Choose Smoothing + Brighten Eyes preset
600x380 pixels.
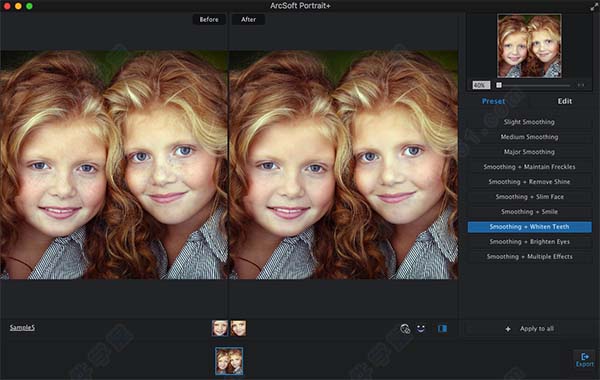click(x=529, y=241)
